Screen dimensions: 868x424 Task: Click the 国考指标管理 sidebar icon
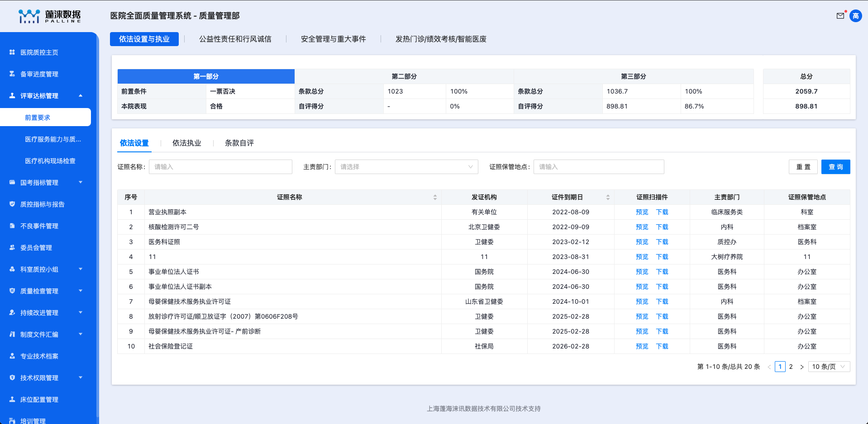[x=12, y=182]
